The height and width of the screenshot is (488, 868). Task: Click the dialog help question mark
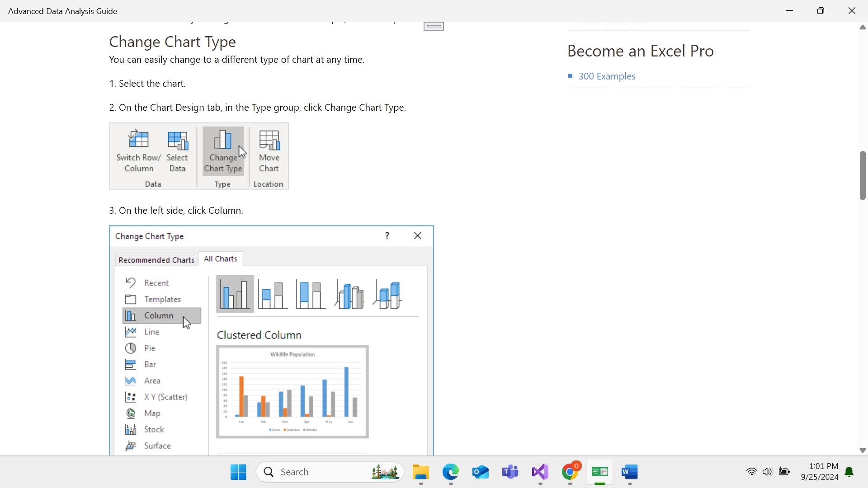tap(387, 236)
